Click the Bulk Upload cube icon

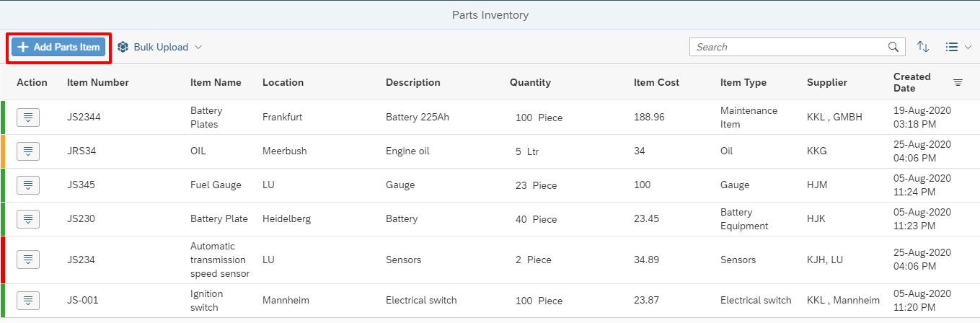click(123, 47)
